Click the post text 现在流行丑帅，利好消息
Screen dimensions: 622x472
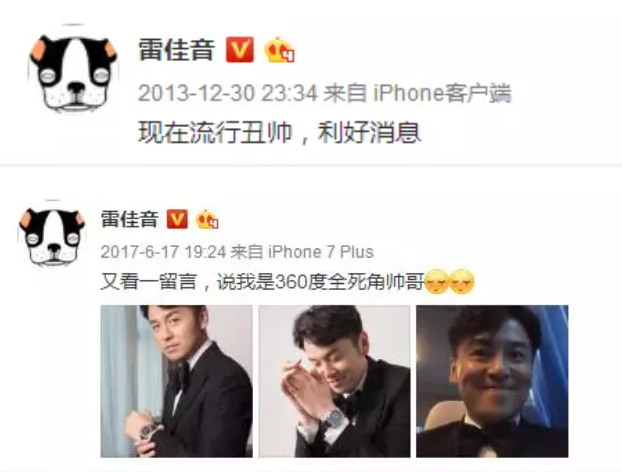click(x=279, y=132)
